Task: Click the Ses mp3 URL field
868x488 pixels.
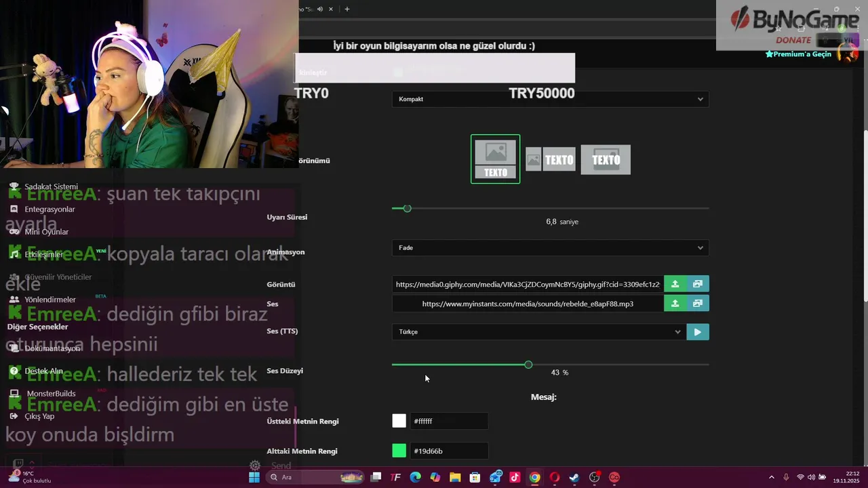Action: pyautogui.click(x=528, y=304)
